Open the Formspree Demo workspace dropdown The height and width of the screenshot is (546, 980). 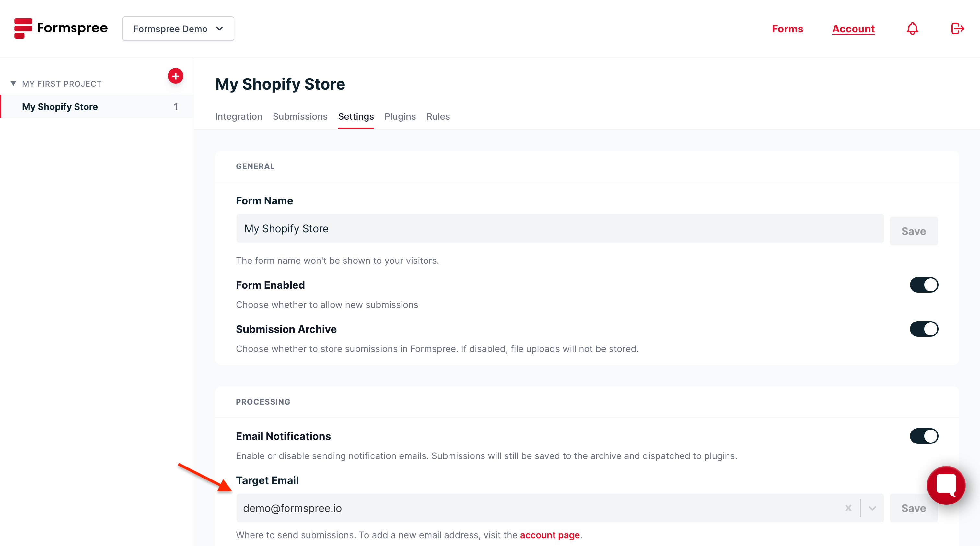click(x=178, y=28)
